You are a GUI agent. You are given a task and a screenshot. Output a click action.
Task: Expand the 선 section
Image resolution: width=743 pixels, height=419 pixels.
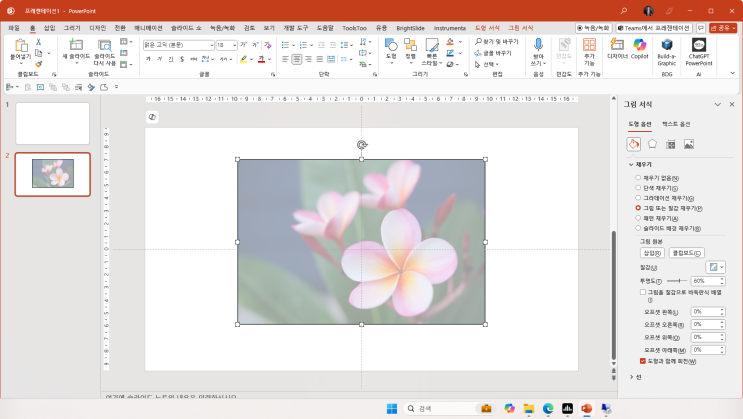point(631,376)
